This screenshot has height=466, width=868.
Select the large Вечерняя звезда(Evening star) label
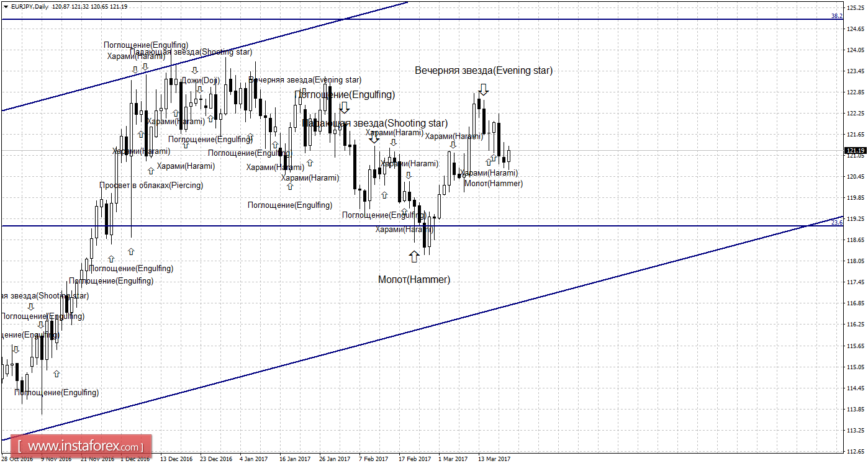(x=484, y=71)
